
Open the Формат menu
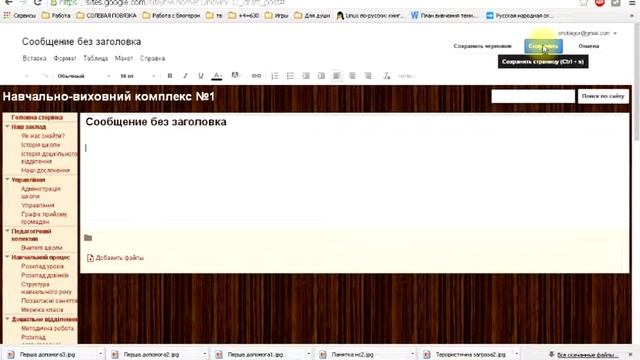point(65,58)
